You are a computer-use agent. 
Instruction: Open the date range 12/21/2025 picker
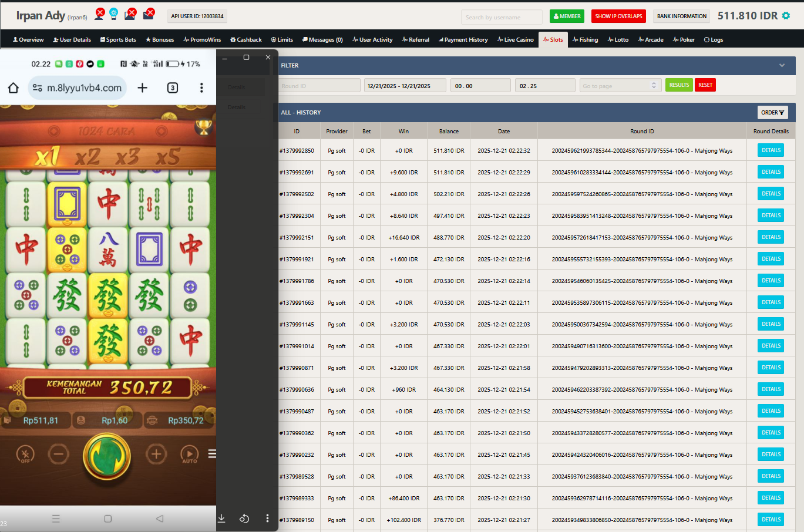tap(405, 86)
